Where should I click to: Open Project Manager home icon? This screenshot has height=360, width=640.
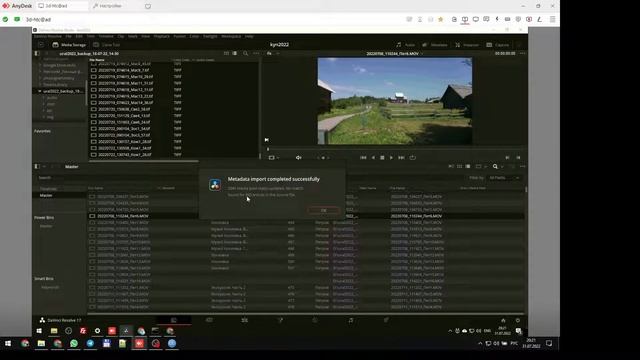(503, 320)
